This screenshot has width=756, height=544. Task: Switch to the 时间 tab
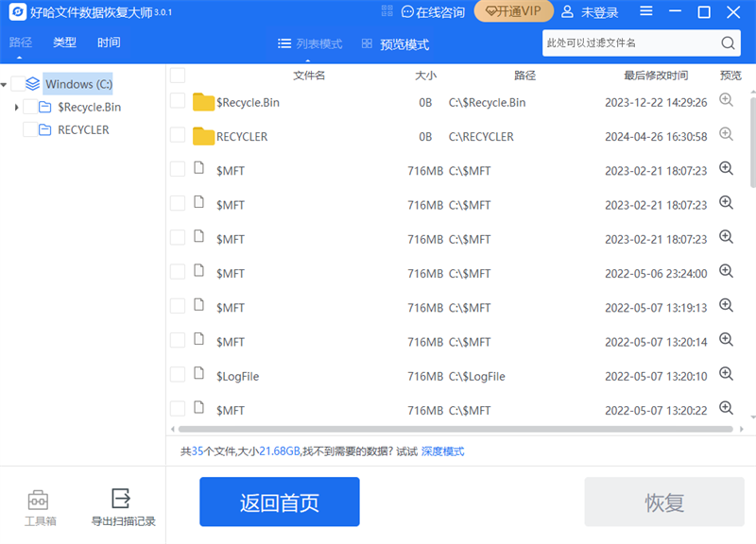(x=107, y=42)
